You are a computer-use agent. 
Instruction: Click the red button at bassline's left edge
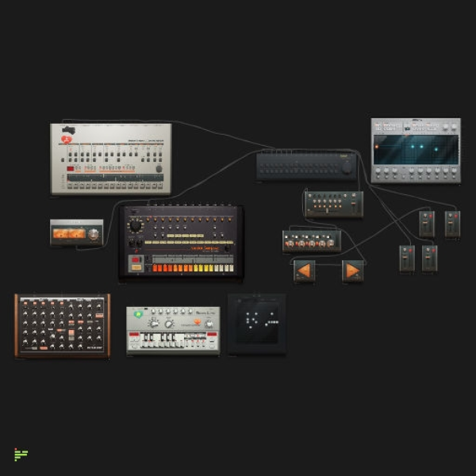click(134, 334)
